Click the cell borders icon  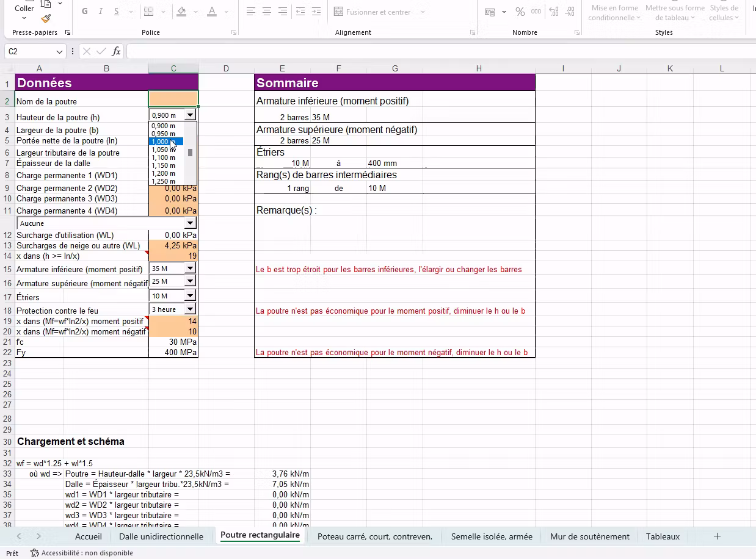point(148,12)
